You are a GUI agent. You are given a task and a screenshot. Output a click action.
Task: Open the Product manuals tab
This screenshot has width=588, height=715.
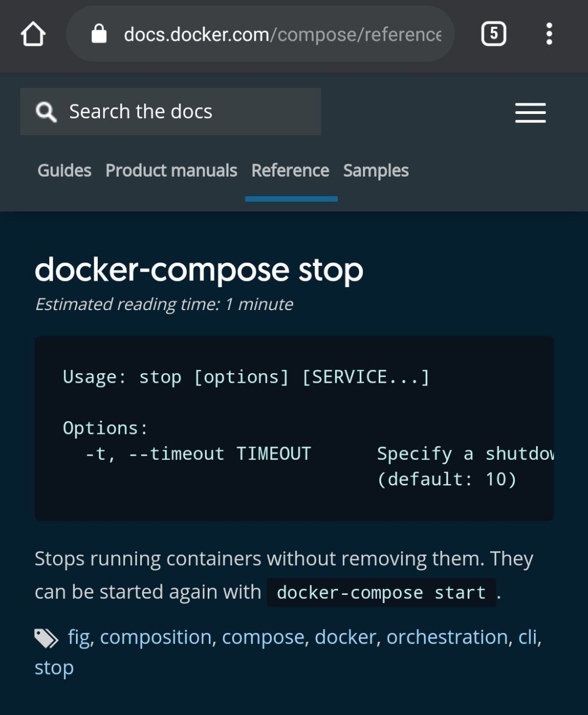tap(171, 170)
